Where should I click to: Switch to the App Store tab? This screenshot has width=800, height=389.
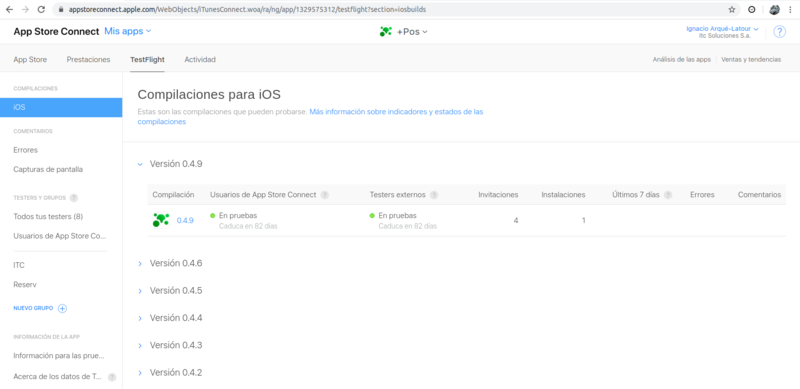pos(30,59)
